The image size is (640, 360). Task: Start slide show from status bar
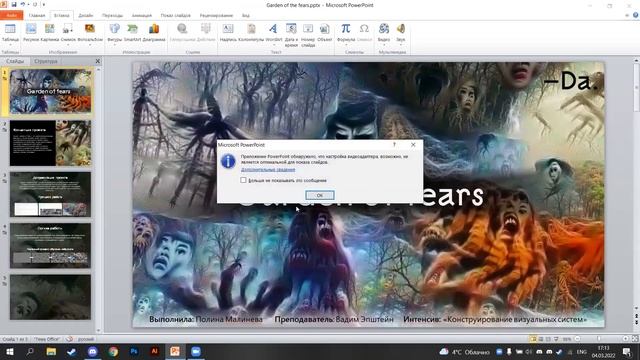click(x=556, y=339)
